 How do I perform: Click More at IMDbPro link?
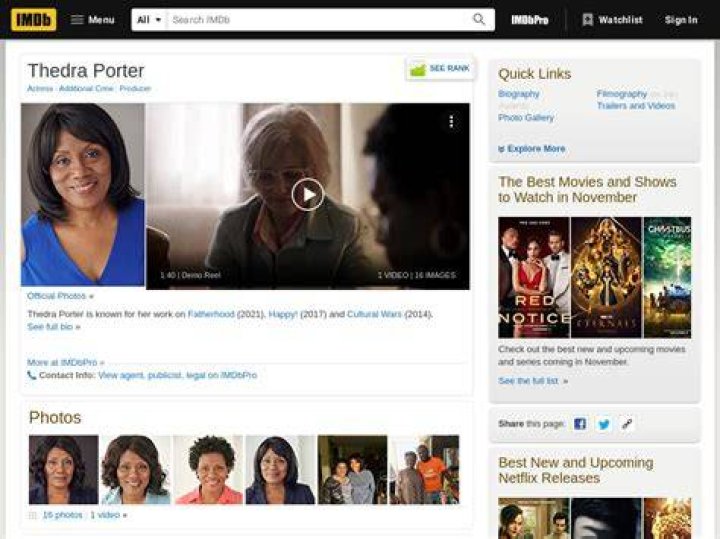pos(66,362)
